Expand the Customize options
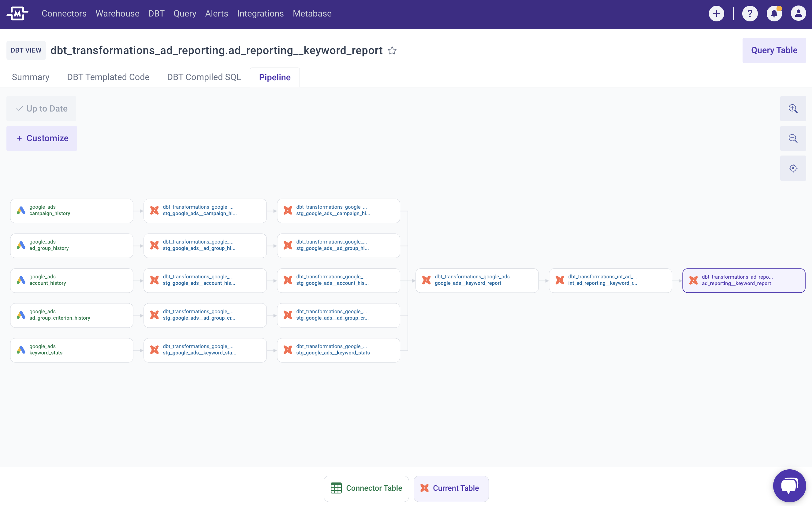 click(42, 138)
